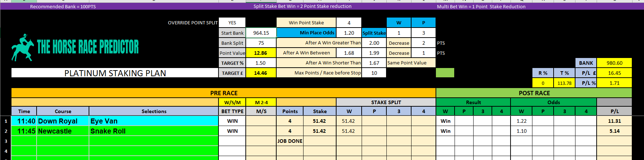This screenshot has width=644, height=160.
Task: Select the Bank Split value 75
Action: click(x=261, y=43)
